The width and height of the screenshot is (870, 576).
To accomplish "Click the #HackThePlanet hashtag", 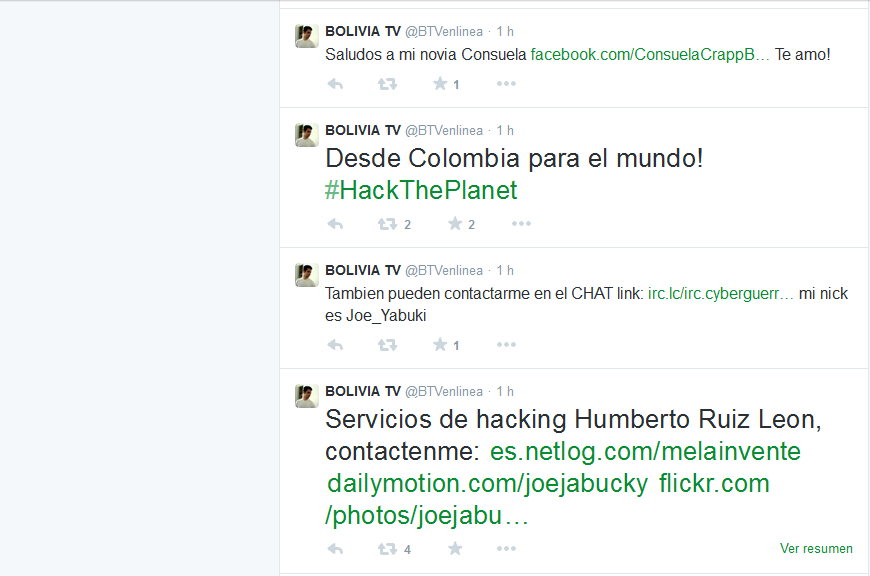I will tap(421, 190).
